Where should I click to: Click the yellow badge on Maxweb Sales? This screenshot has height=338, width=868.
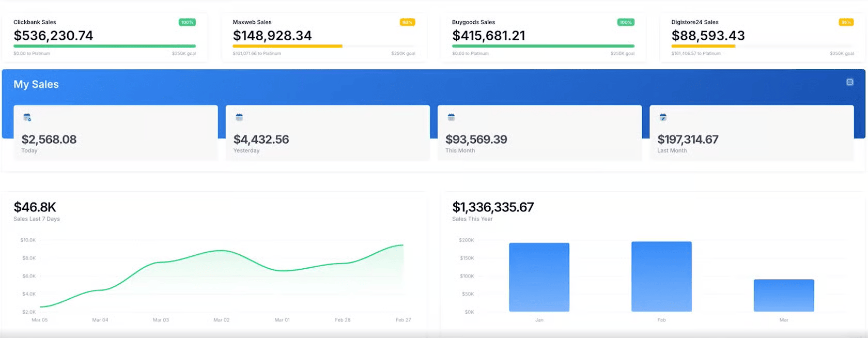tap(407, 22)
